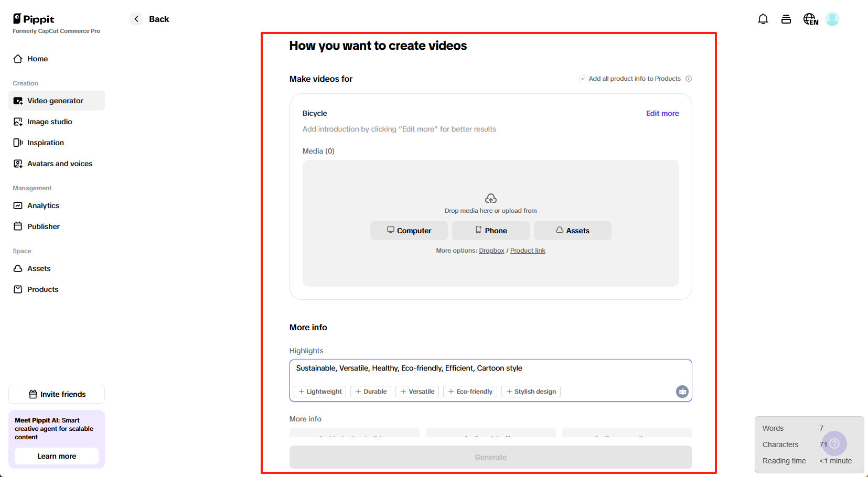
Task: Open the language switcher globe icon
Action: [809, 18]
